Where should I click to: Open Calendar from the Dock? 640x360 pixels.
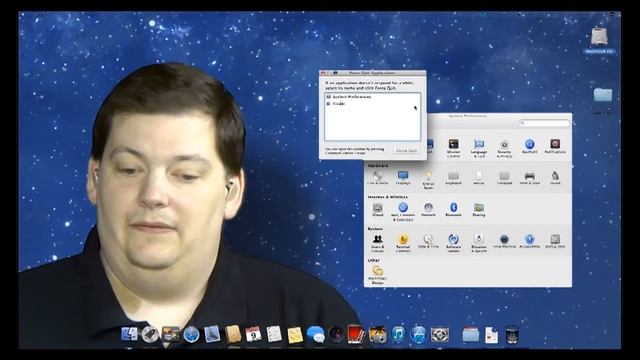pyautogui.click(x=253, y=334)
